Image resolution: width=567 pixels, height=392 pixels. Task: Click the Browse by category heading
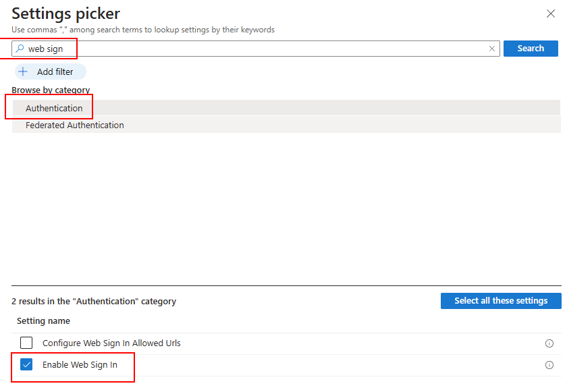pyautogui.click(x=51, y=90)
